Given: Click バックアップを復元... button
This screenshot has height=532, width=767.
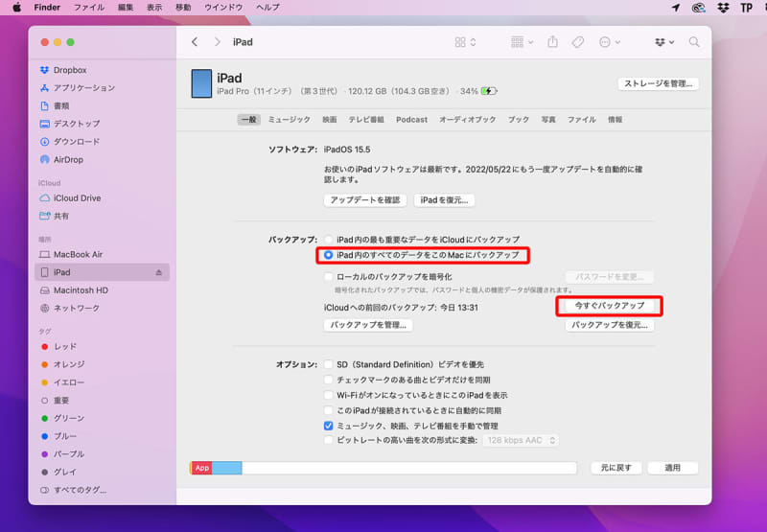Looking at the screenshot, I should click(610, 325).
